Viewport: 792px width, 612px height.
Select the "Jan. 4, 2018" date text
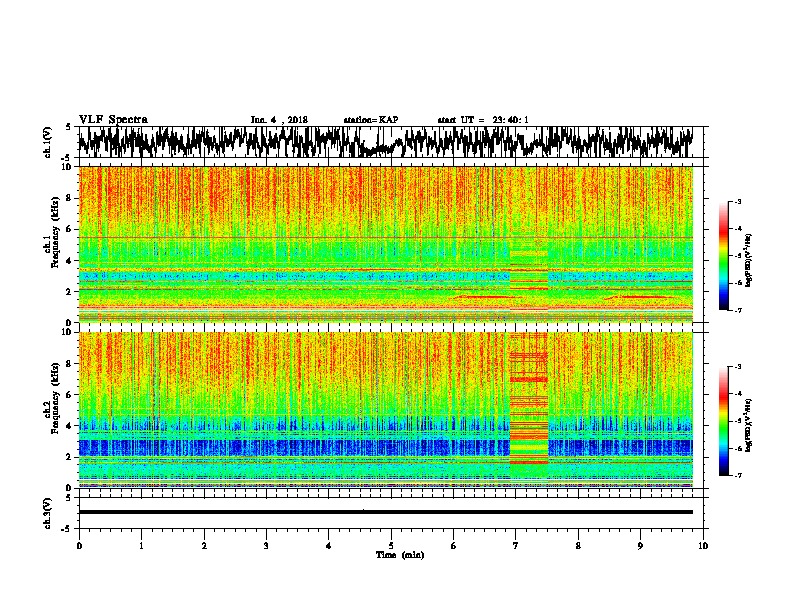point(279,120)
